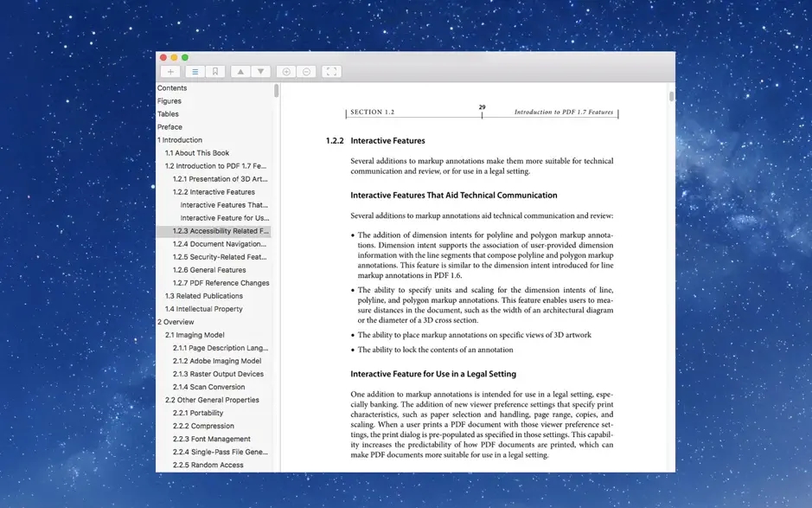Click the bullet about 3D artwork views
The height and width of the screenshot is (508, 812).
point(474,335)
